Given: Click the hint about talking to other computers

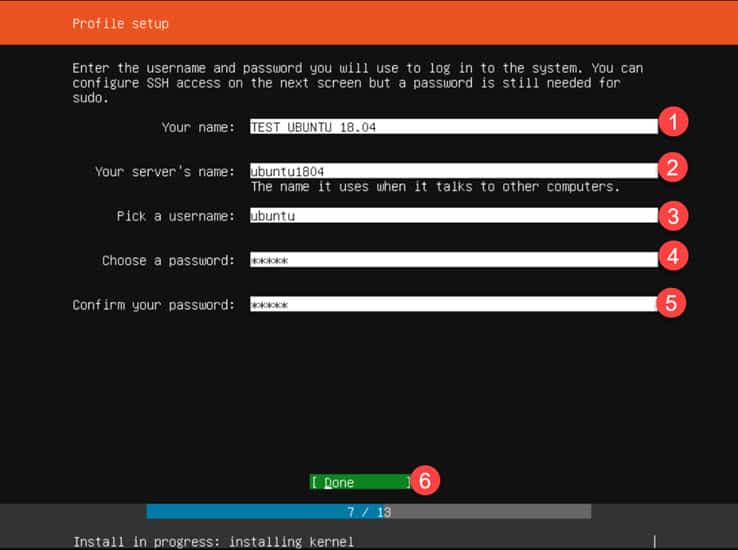Looking at the screenshot, I should [435, 187].
